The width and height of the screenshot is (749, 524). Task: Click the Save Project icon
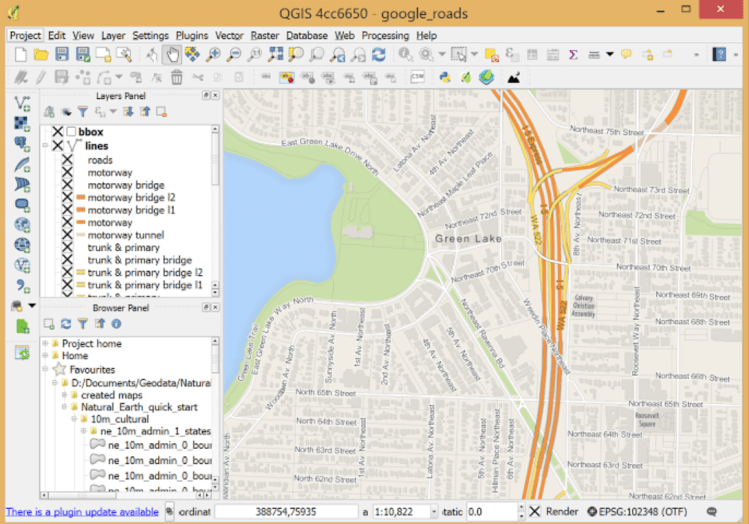click(61, 54)
